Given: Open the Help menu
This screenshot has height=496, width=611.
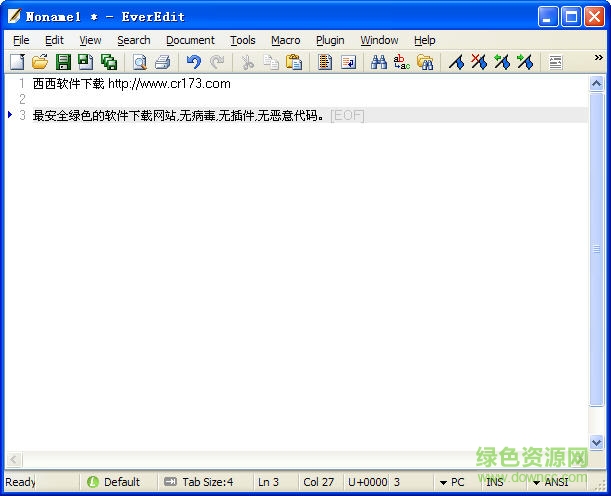Looking at the screenshot, I should tap(424, 40).
